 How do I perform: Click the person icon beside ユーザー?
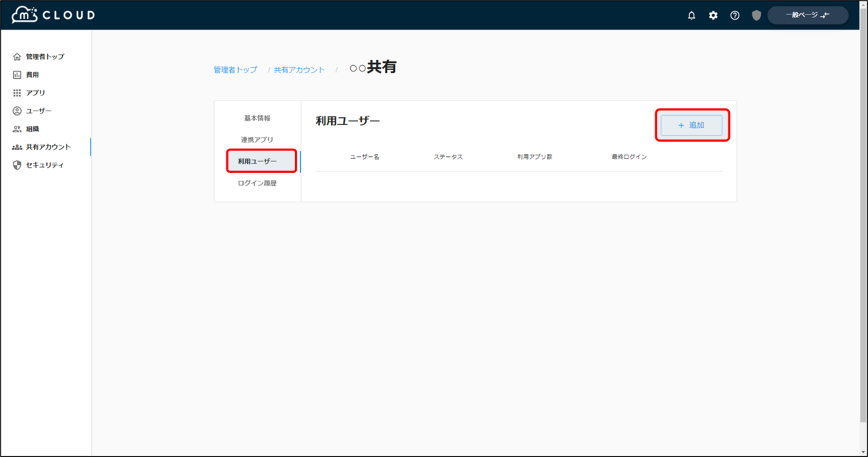point(17,111)
